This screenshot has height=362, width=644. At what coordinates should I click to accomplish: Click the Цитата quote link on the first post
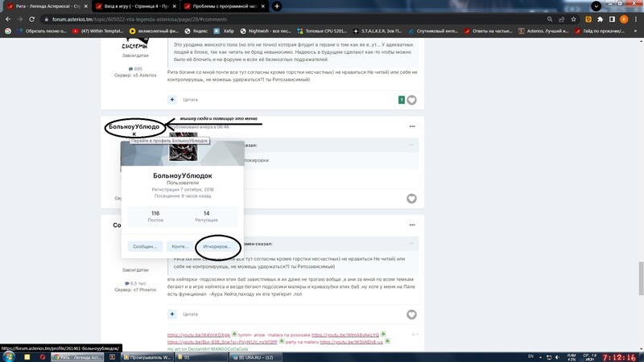click(x=191, y=100)
